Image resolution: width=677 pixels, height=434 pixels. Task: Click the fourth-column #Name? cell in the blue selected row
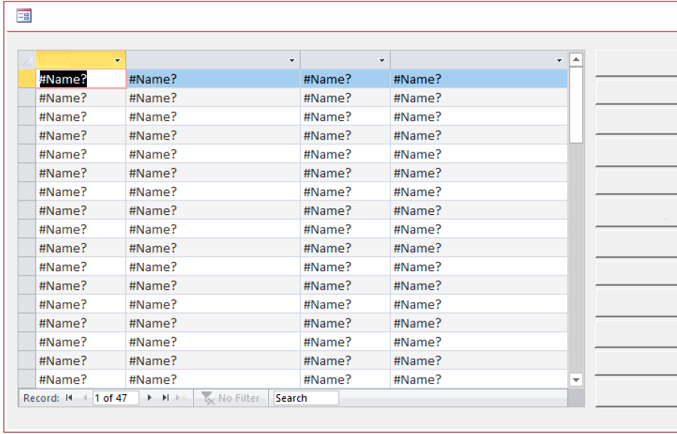coord(479,79)
